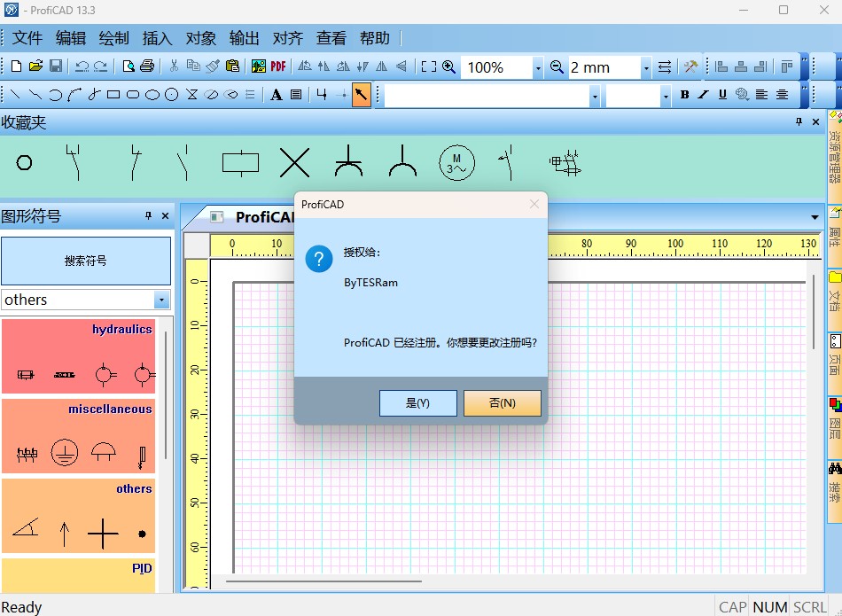Open the 100% zoom level dropdown

537,67
